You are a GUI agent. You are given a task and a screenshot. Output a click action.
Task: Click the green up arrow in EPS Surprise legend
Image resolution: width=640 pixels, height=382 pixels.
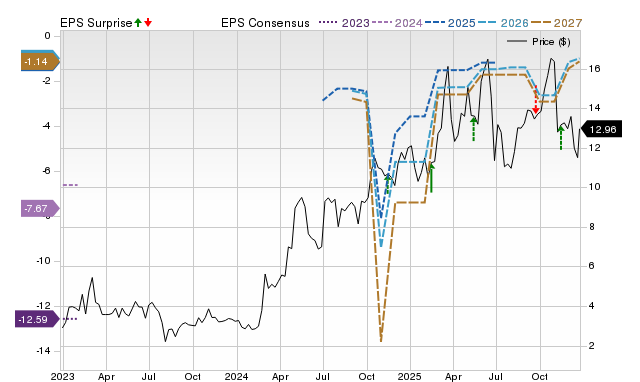coord(138,23)
